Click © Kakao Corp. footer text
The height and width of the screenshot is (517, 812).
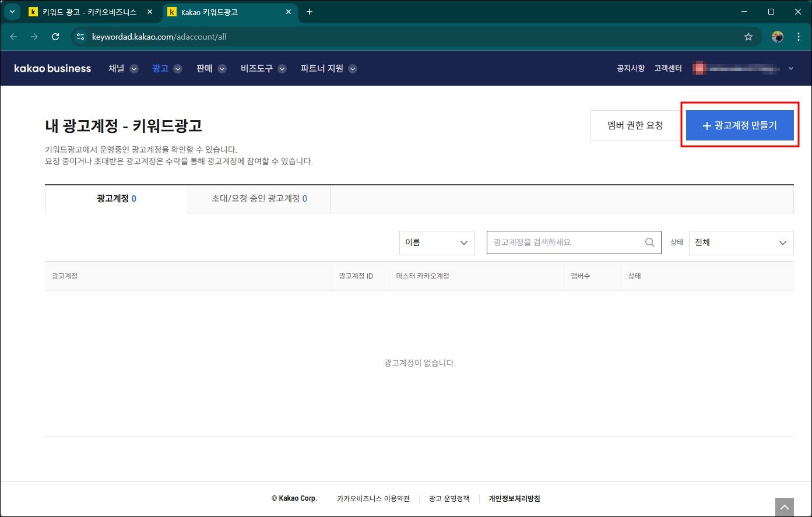click(x=294, y=498)
